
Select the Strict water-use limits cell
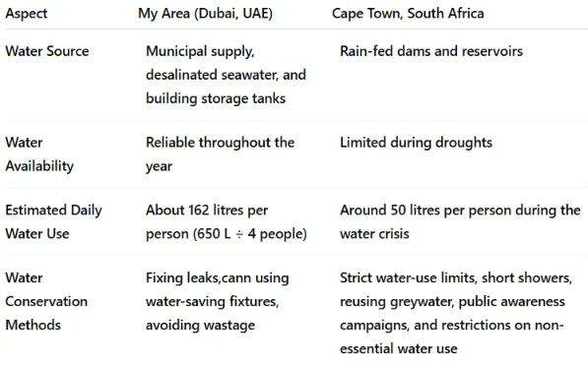tap(456, 313)
